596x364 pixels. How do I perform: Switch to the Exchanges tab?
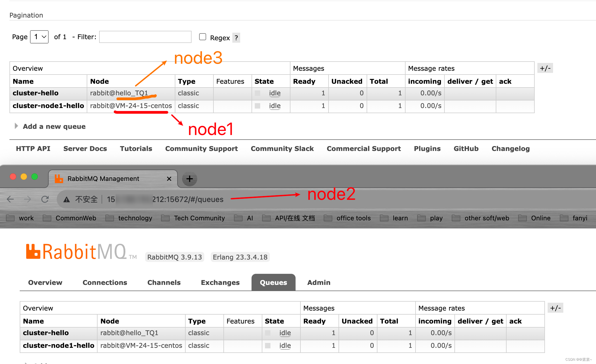(220, 282)
